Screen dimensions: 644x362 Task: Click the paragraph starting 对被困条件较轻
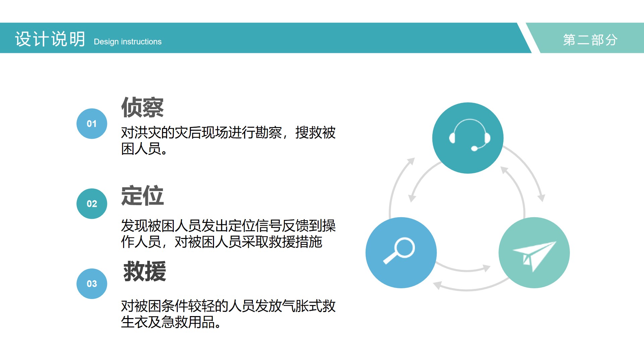point(228,314)
